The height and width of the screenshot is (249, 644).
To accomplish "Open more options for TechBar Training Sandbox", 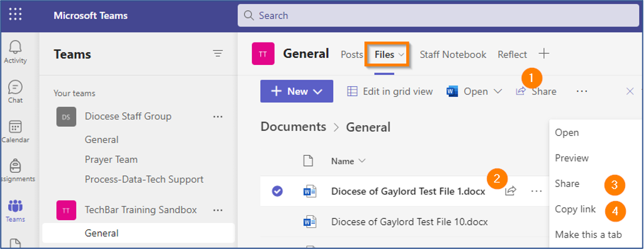I will point(217,211).
